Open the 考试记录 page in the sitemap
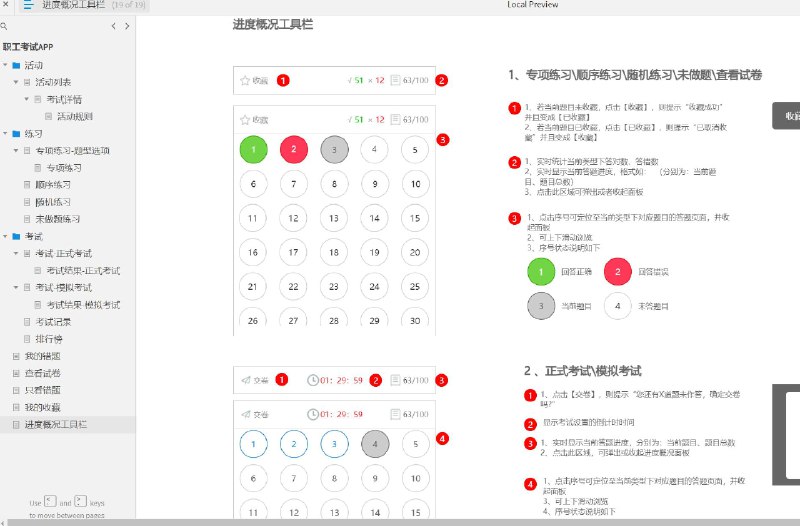 [x=53, y=322]
